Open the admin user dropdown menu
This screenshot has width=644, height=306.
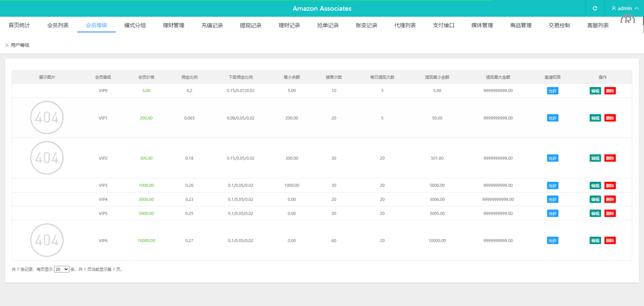click(624, 8)
